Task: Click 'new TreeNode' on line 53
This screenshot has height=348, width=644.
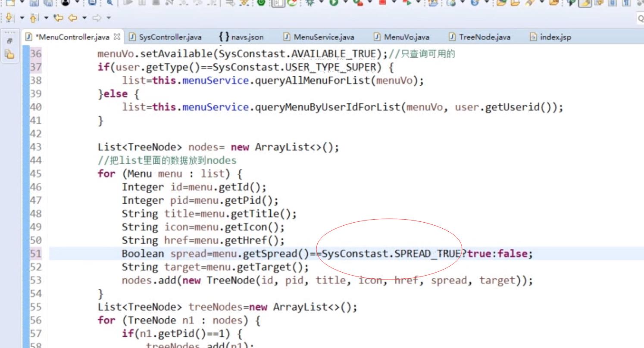Action: 219,280
